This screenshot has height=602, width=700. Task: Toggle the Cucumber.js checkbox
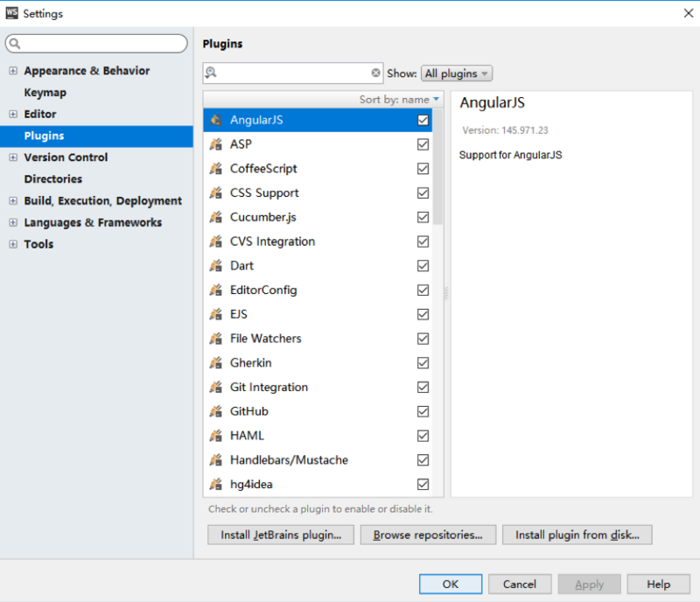coord(423,217)
